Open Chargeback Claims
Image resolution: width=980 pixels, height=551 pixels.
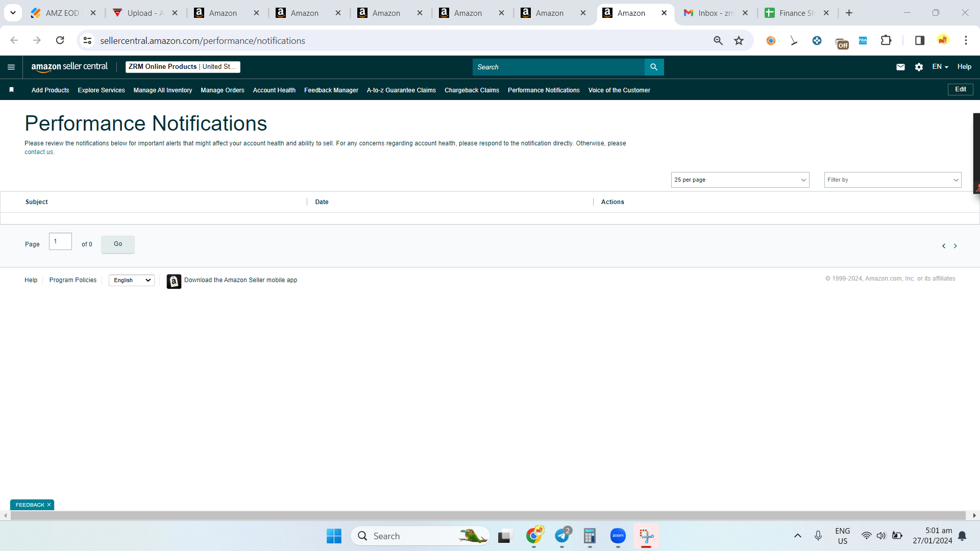tap(472, 90)
